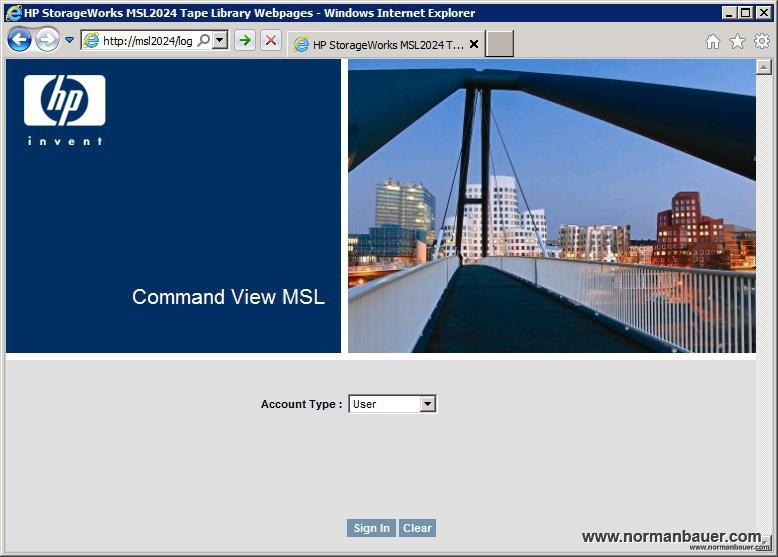This screenshot has height=557, width=778.
Task: Click the search magnifier in address bar
Action: [x=203, y=41]
